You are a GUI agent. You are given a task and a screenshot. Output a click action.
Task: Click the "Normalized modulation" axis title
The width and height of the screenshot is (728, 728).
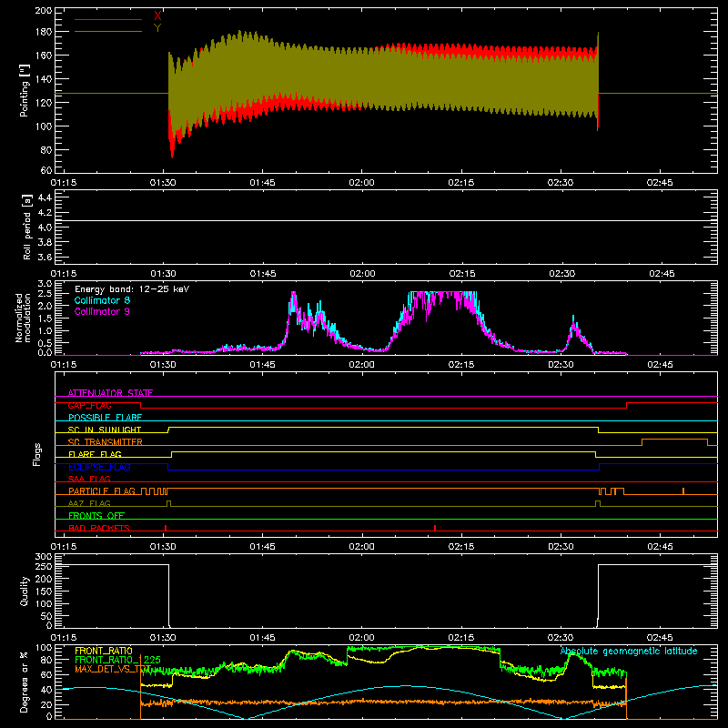[23, 318]
